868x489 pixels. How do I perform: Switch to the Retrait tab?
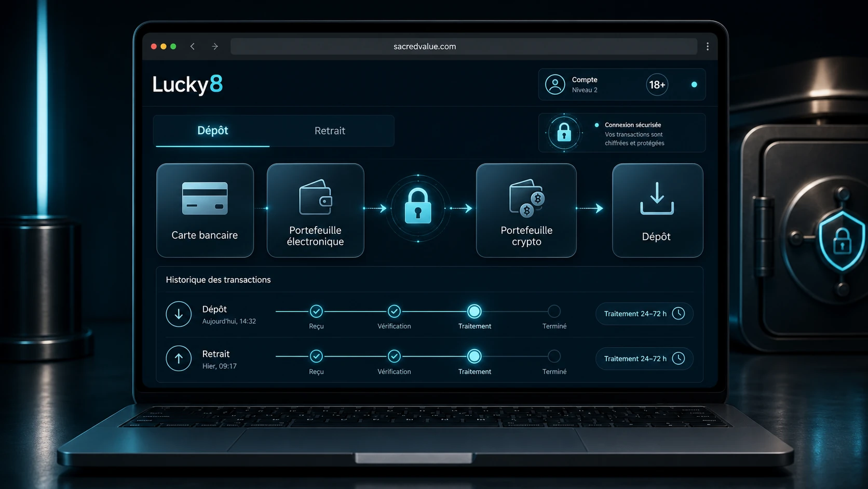pos(330,131)
